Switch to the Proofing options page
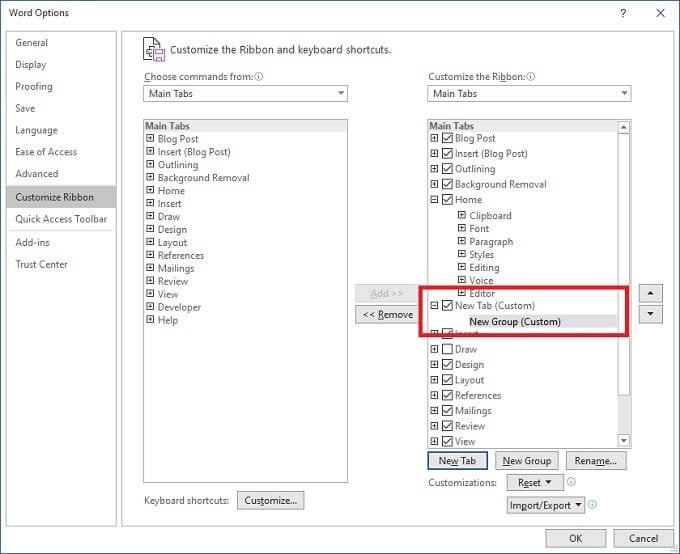 coord(34,87)
